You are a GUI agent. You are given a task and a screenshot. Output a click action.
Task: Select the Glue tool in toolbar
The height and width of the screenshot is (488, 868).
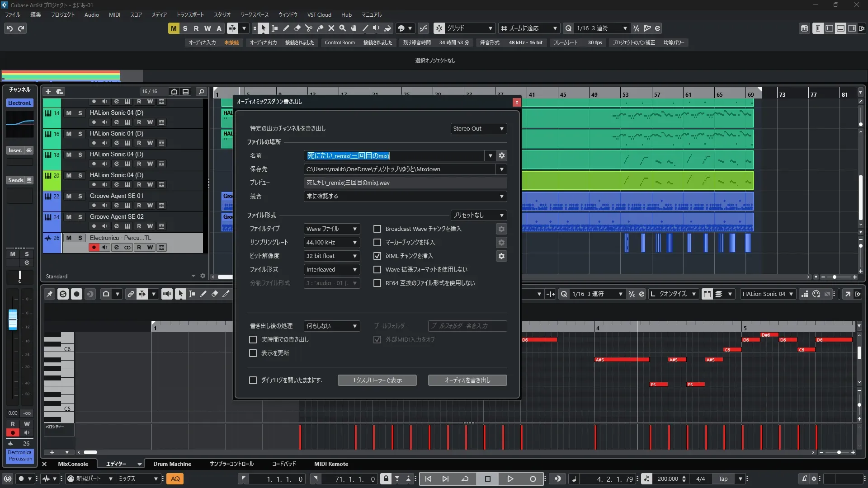point(320,28)
